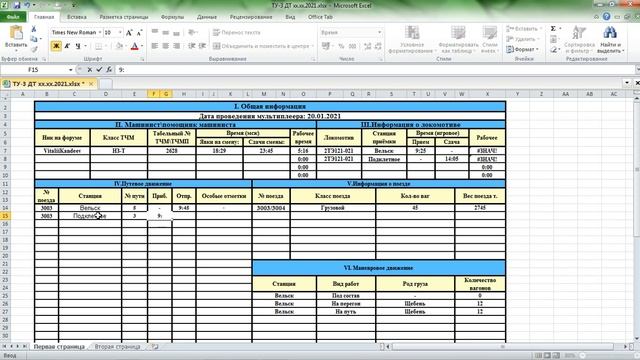The image size is (640, 360).
Task: Open the font color dropdown arrow
Action: (x=142, y=46)
